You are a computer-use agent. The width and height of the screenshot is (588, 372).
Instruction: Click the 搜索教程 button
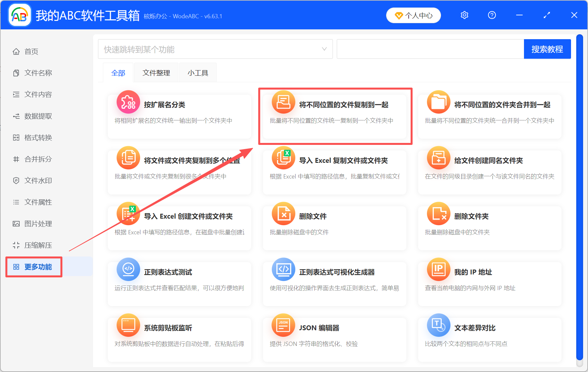coord(547,49)
